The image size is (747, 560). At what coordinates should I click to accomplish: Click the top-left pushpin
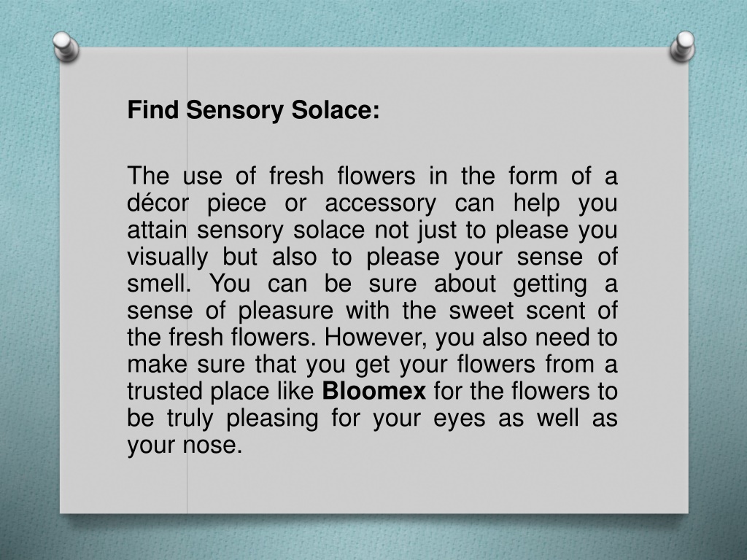(x=66, y=47)
